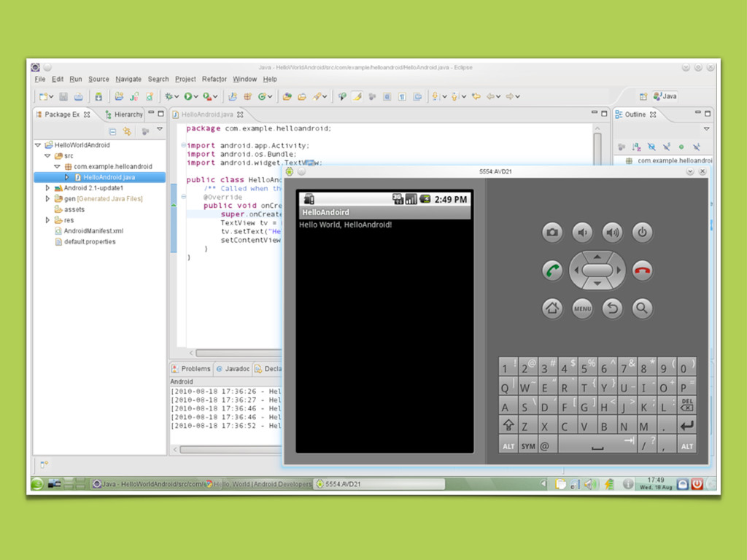This screenshot has width=747, height=560.
Task: Click the emulator Search button
Action: point(642,308)
